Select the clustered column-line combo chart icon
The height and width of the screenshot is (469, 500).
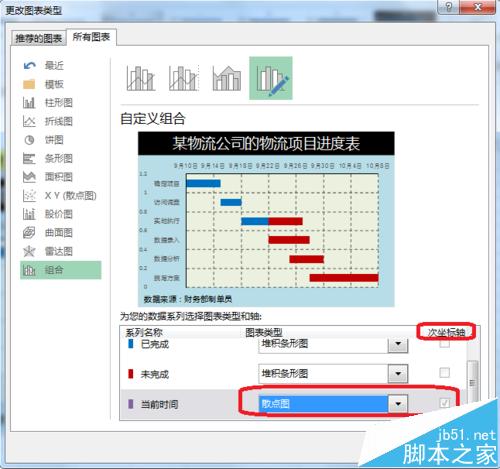[x=141, y=78]
